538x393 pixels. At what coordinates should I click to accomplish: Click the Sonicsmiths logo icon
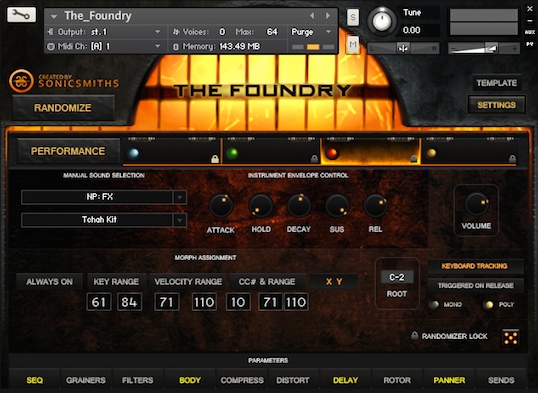(21, 81)
